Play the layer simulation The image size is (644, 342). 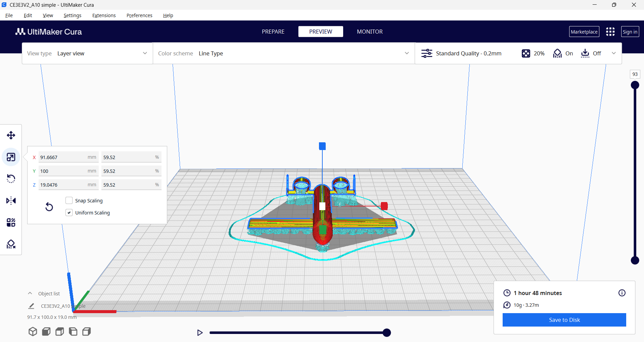200,333
